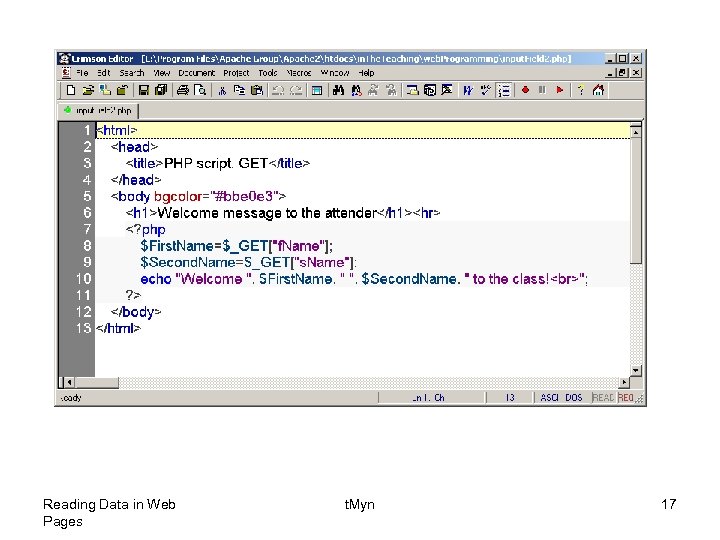720x540 pixels.
Task: Open the Tools menu
Action: click(268, 73)
